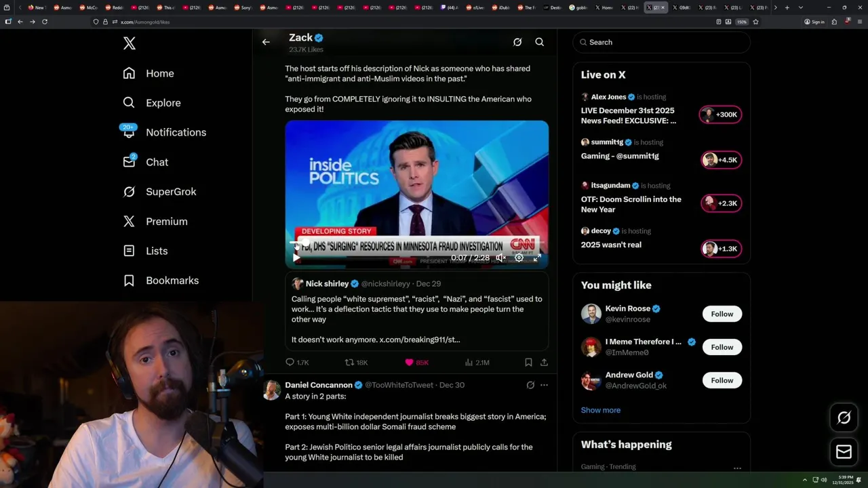Open the floating messages envelope button
The image size is (868, 488).
pyautogui.click(x=844, y=451)
